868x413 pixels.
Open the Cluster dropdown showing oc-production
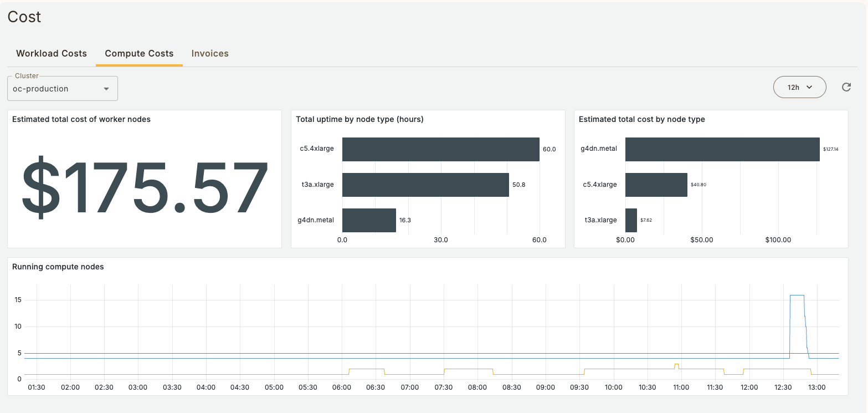tap(62, 89)
